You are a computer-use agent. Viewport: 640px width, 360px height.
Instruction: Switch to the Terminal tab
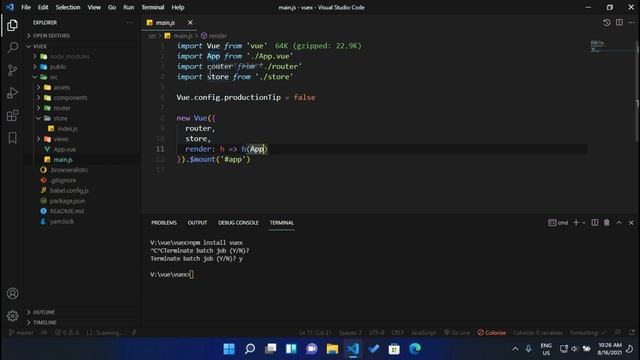[x=282, y=222]
